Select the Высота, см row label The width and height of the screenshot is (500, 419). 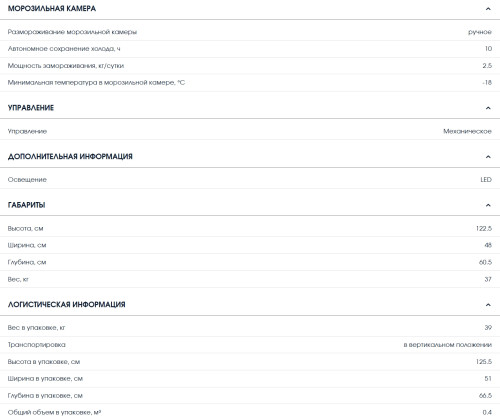tap(25, 229)
